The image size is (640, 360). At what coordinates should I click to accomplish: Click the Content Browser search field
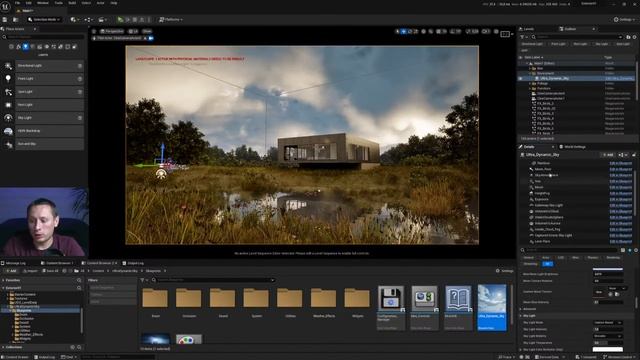[x=215, y=280]
